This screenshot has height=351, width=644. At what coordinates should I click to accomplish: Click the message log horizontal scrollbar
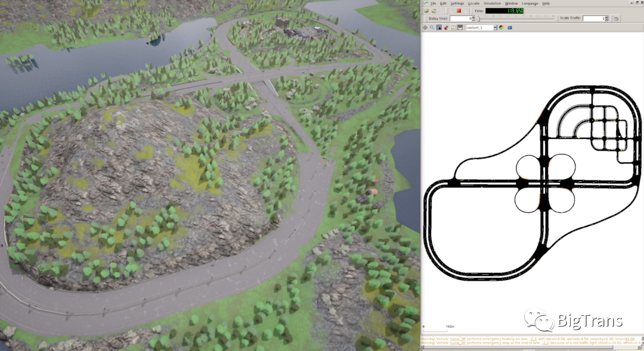coord(518,347)
